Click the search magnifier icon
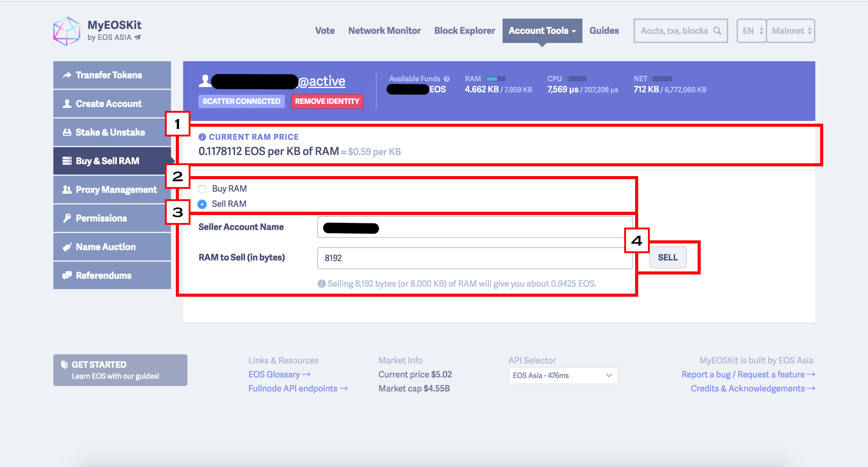 (x=717, y=31)
